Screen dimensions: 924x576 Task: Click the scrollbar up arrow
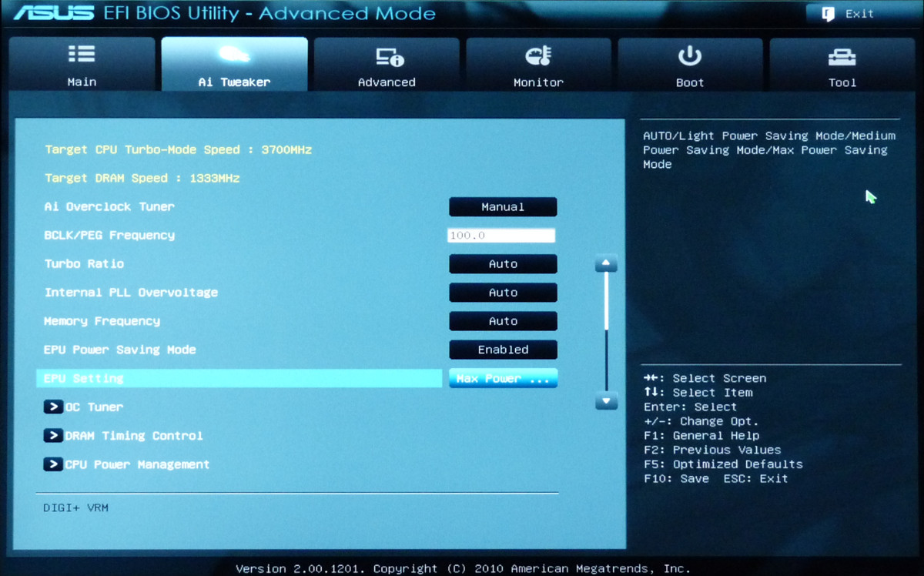(x=607, y=264)
